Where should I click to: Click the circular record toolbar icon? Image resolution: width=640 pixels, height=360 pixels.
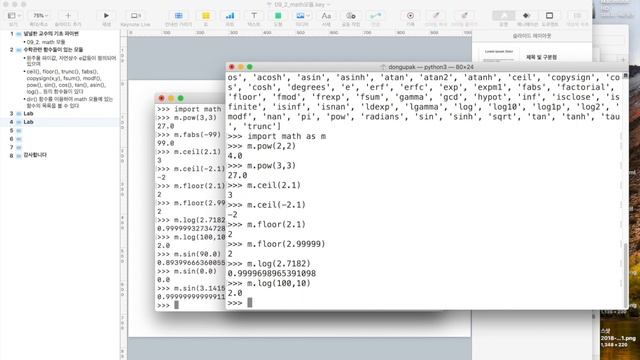coord(410,16)
